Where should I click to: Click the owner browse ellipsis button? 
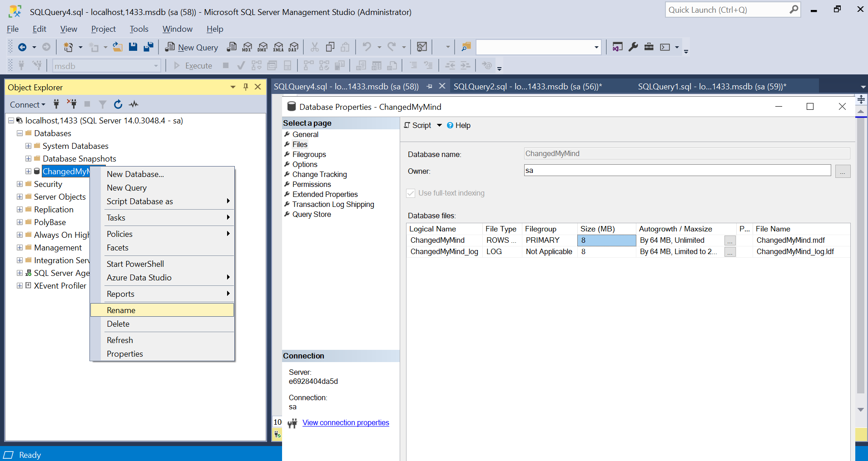pos(843,172)
